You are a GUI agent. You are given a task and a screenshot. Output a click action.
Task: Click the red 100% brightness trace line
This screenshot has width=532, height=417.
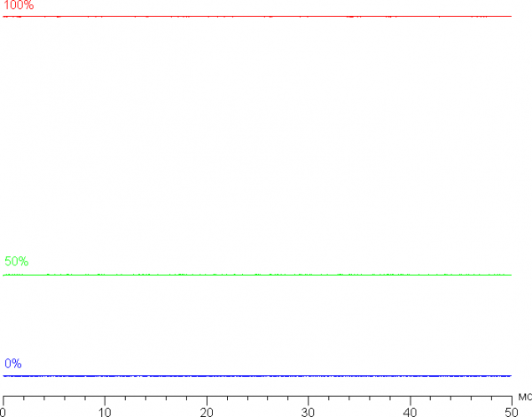click(257, 16)
